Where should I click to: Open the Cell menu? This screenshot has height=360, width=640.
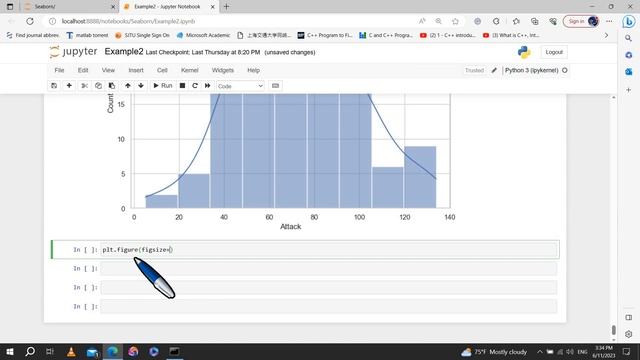(162, 70)
